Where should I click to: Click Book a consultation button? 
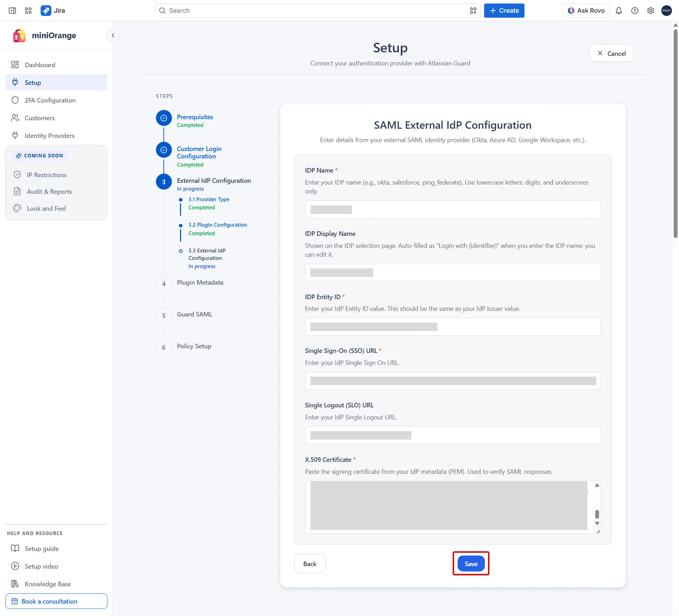(x=57, y=601)
